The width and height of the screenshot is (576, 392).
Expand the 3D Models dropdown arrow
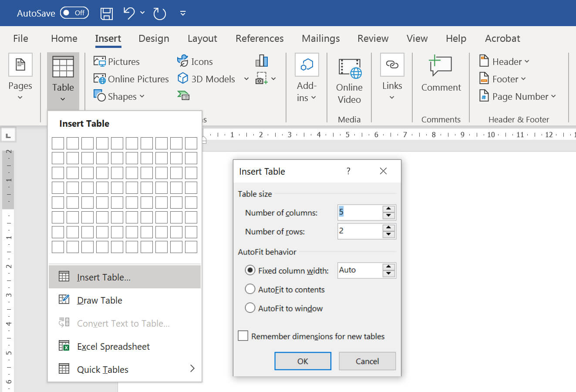click(246, 79)
